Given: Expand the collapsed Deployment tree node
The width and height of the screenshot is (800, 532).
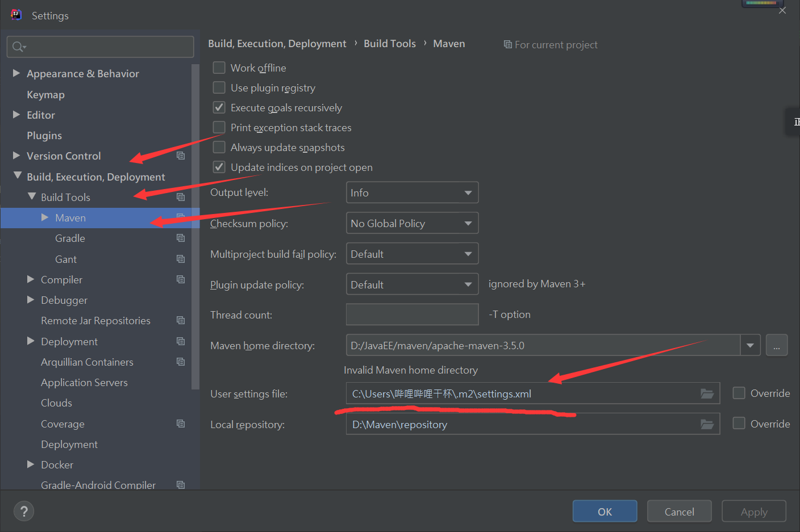Looking at the screenshot, I should click(x=31, y=341).
